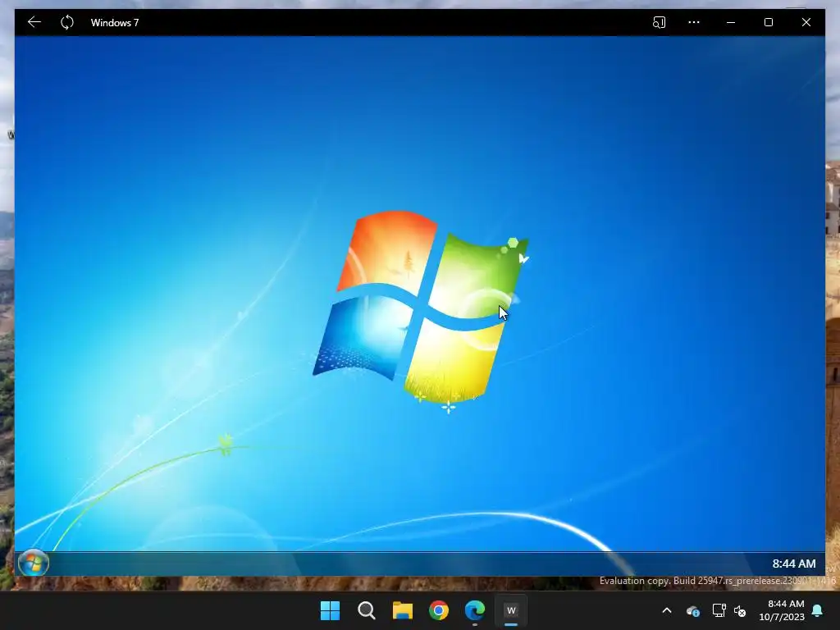The height and width of the screenshot is (630, 840).
Task: Minimize the Windows 7 window
Action: 731,22
